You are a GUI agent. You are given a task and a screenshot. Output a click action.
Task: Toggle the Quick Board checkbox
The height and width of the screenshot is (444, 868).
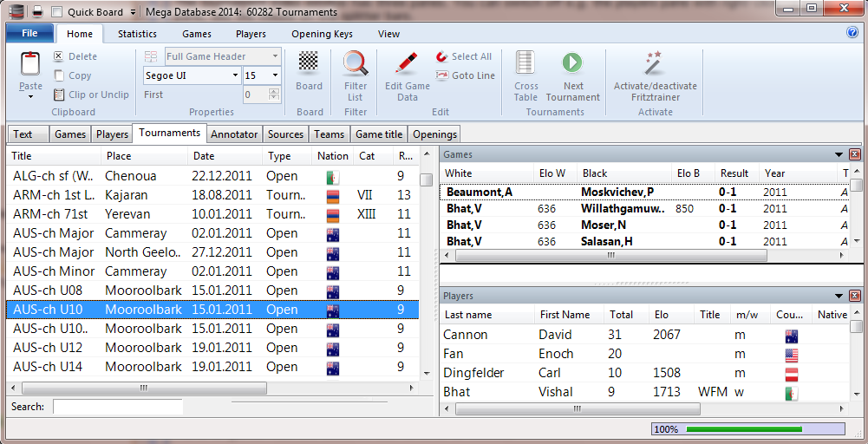pos(56,11)
